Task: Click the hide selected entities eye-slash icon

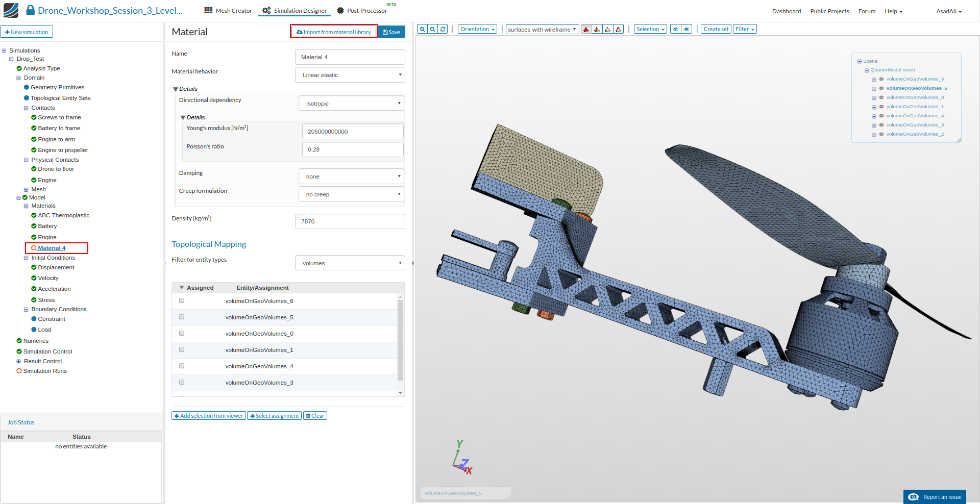Action: [x=675, y=29]
